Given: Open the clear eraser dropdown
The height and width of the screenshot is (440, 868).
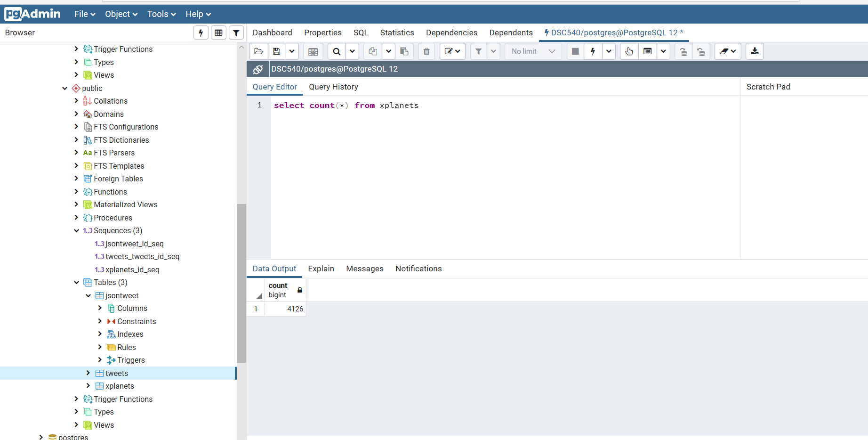Looking at the screenshot, I should [x=728, y=51].
